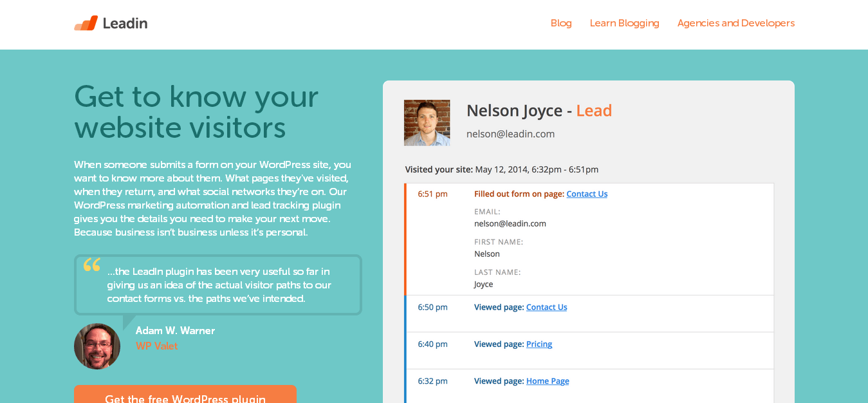
Task: Open the Home Page link at 6:32 pm
Action: click(x=548, y=381)
